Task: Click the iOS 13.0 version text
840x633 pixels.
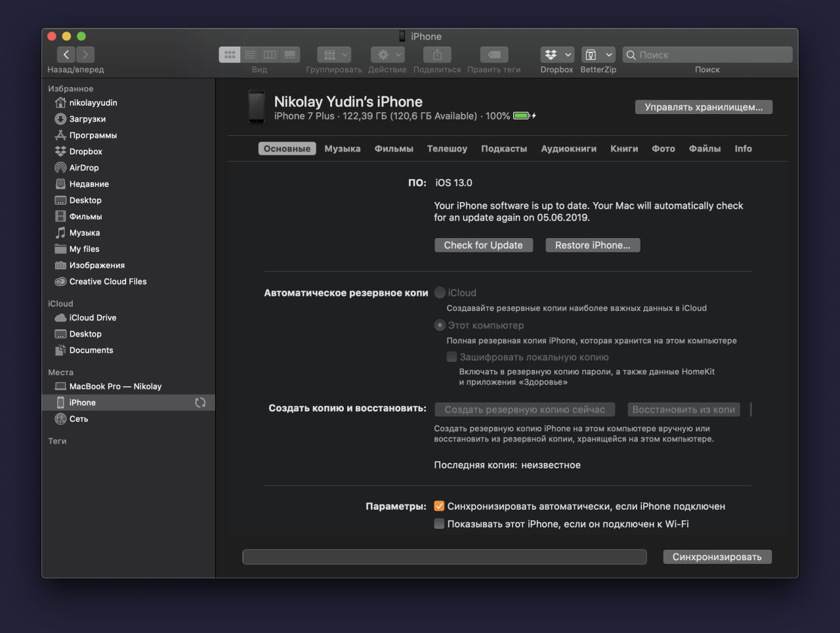Action: [453, 183]
